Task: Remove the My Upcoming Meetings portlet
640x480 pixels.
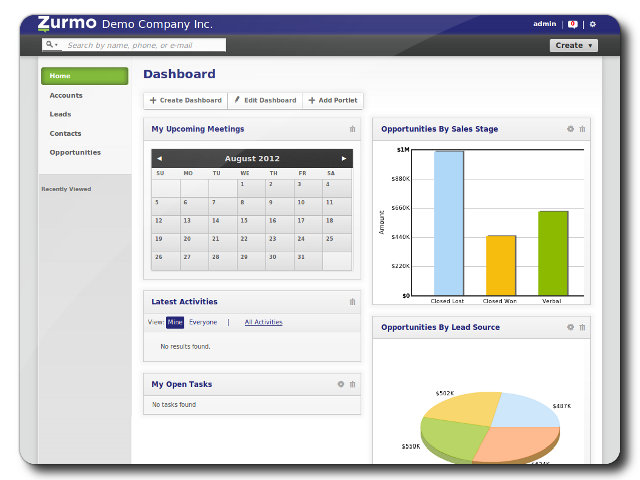Action: (x=352, y=129)
